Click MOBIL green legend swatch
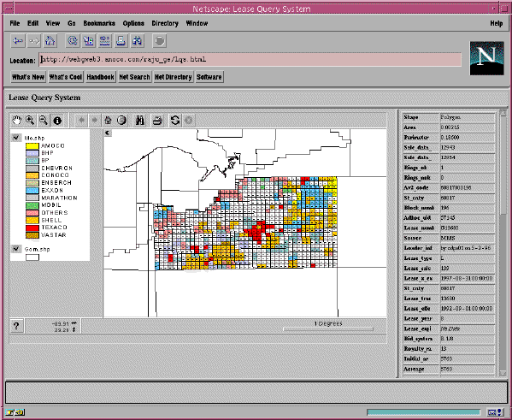 click(x=32, y=205)
